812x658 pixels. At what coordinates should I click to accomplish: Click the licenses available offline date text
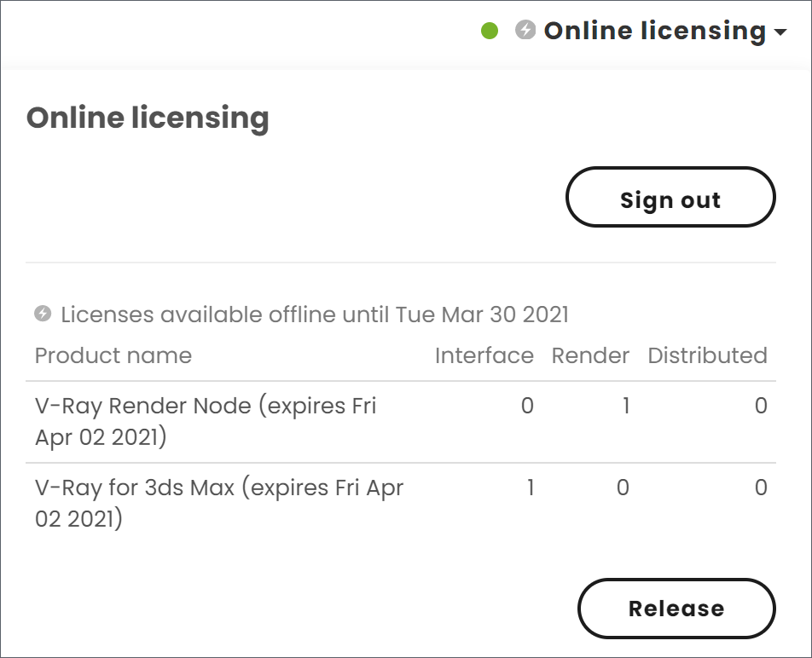[314, 315]
